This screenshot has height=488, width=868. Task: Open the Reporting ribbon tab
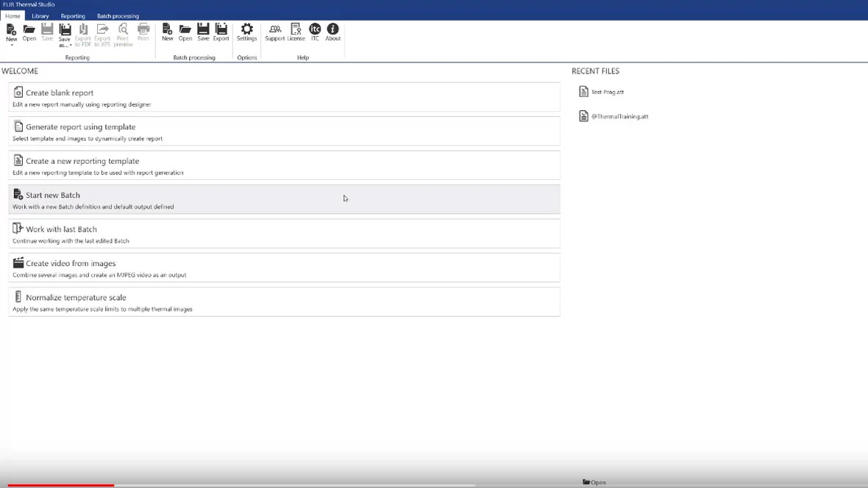[73, 16]
